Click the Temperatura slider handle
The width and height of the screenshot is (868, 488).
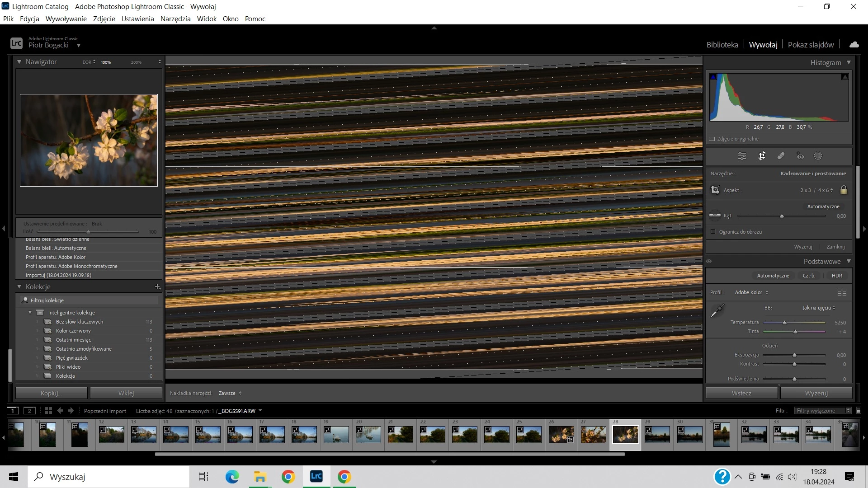coord(784,323)
